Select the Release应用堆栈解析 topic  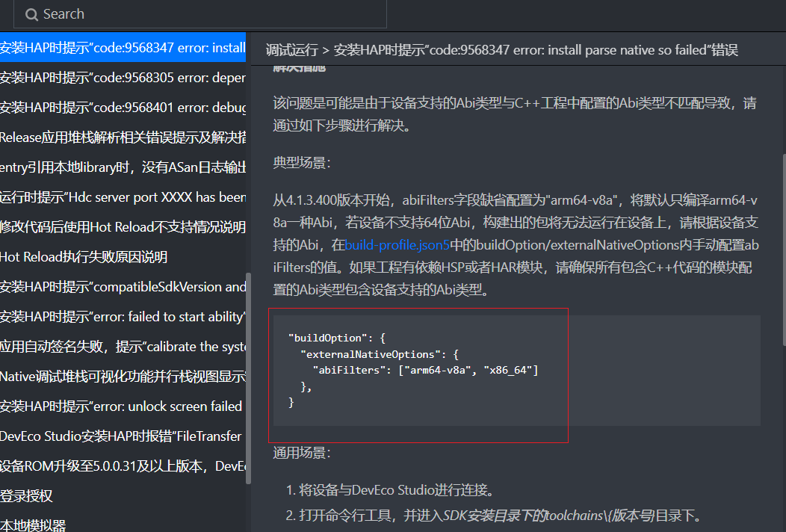point(120,137)
